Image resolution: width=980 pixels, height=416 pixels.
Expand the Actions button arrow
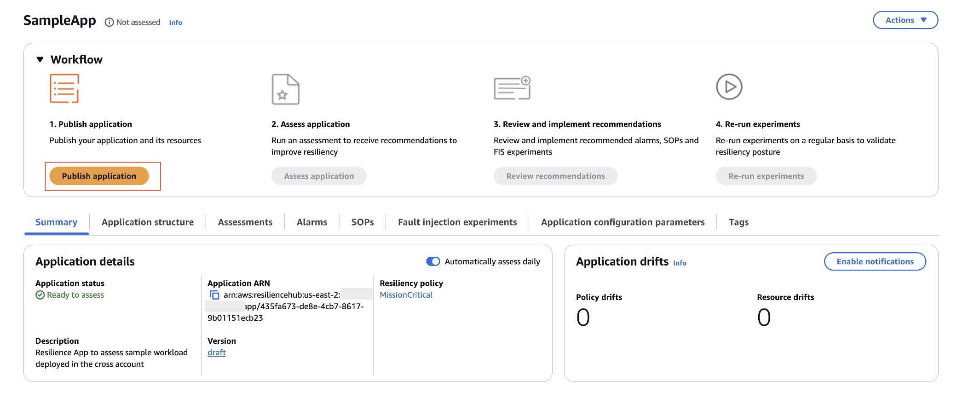[x=923, y=20]
